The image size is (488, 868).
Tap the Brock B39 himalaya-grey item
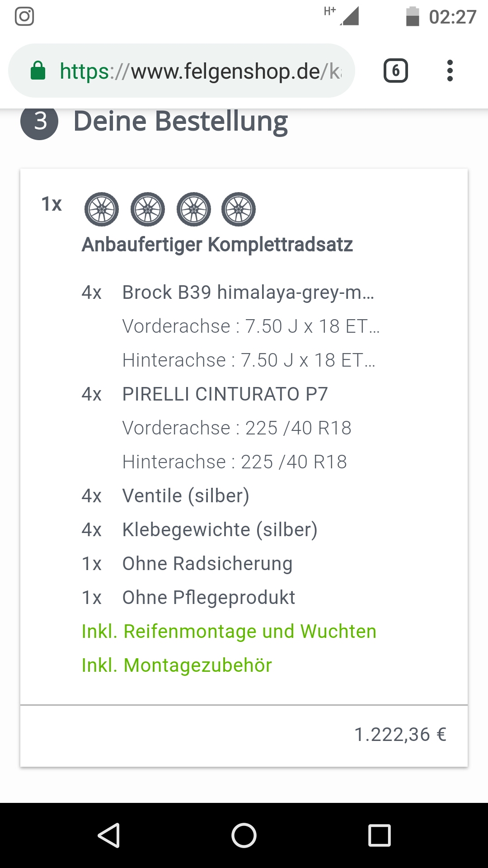(x=248, y=292)
